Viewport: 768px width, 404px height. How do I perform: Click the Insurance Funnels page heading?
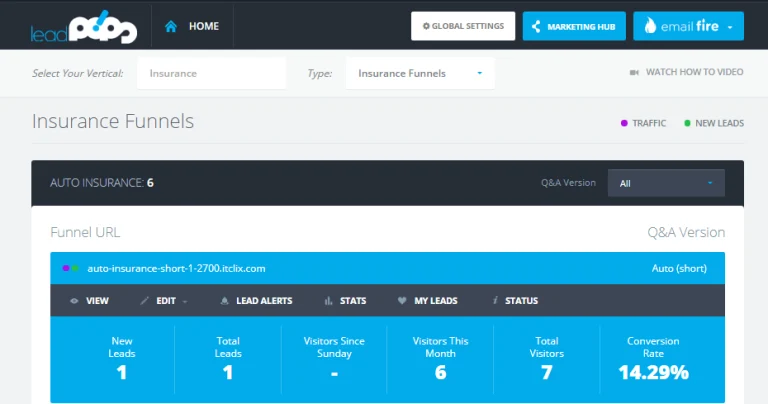click(x=113, y=121)
